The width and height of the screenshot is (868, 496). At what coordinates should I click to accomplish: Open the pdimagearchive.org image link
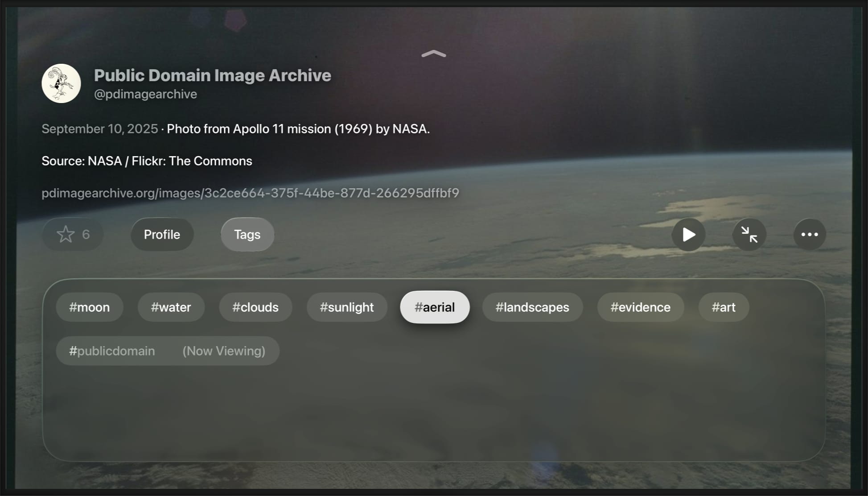[x=250, y=193]
